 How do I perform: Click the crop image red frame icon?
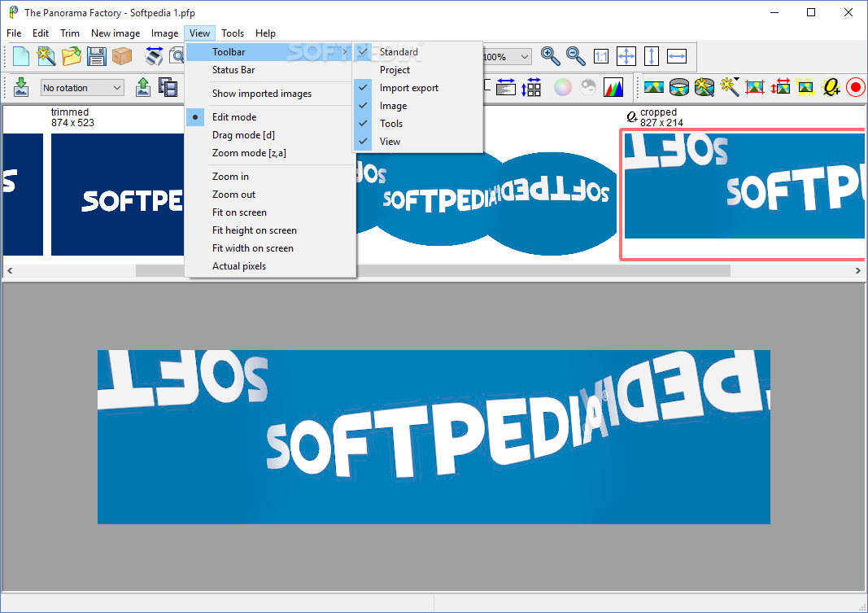coord(755,87)
